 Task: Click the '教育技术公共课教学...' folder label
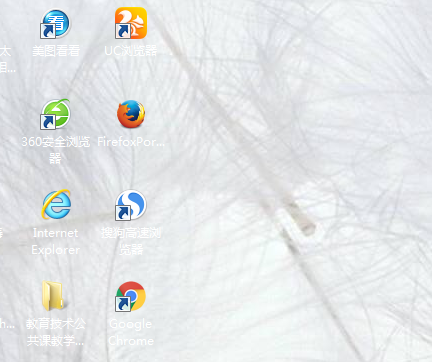click(56, 332)
